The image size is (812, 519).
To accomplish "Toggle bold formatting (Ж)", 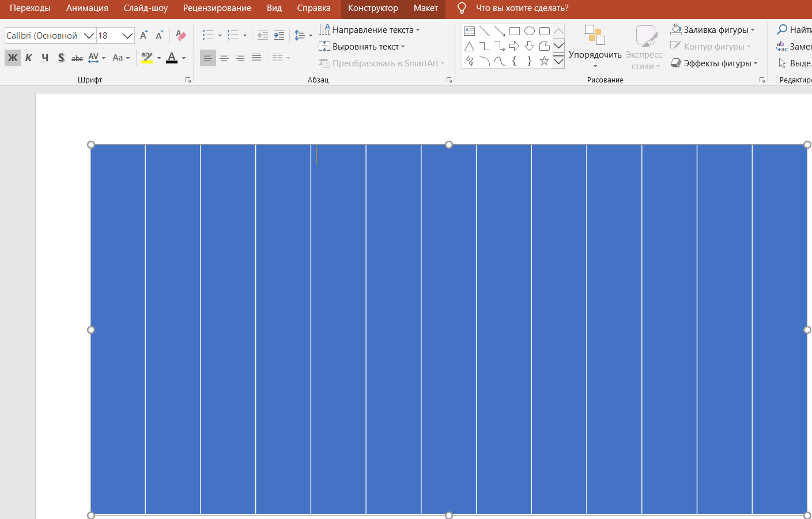I will pyautogui.click(x=13, y=58).
